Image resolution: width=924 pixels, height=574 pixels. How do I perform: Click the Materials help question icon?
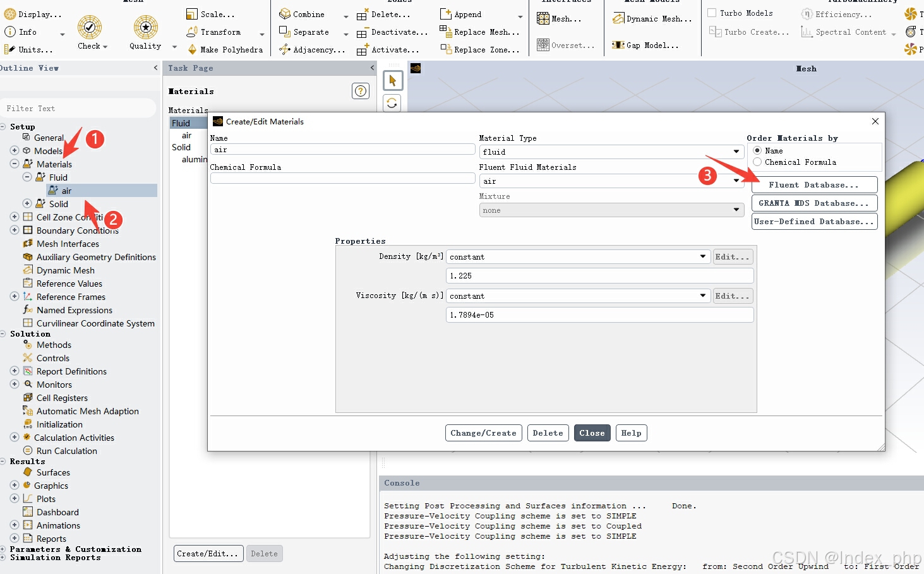tap(361, 91)
